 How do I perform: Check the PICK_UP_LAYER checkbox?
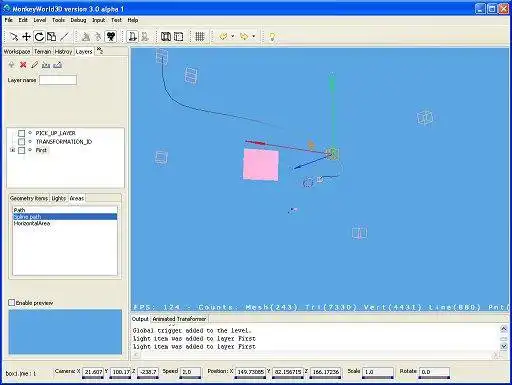coord(21,133)
